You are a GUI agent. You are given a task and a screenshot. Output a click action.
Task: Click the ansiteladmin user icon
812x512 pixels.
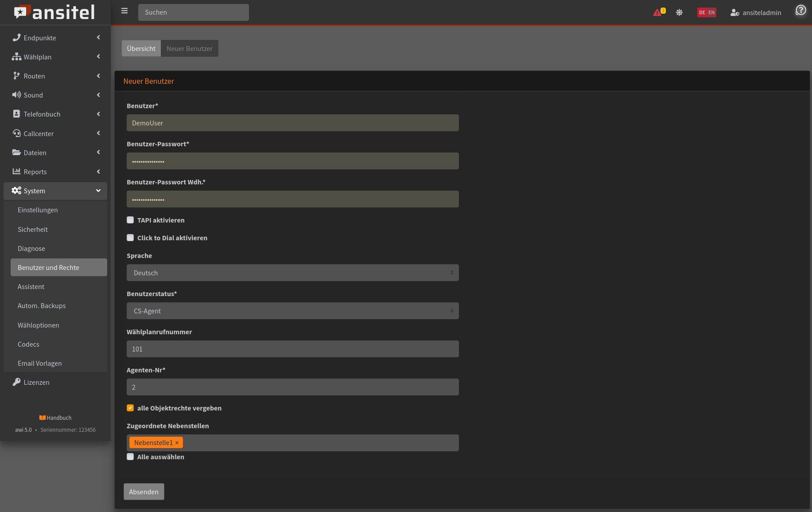click(734, 13)
